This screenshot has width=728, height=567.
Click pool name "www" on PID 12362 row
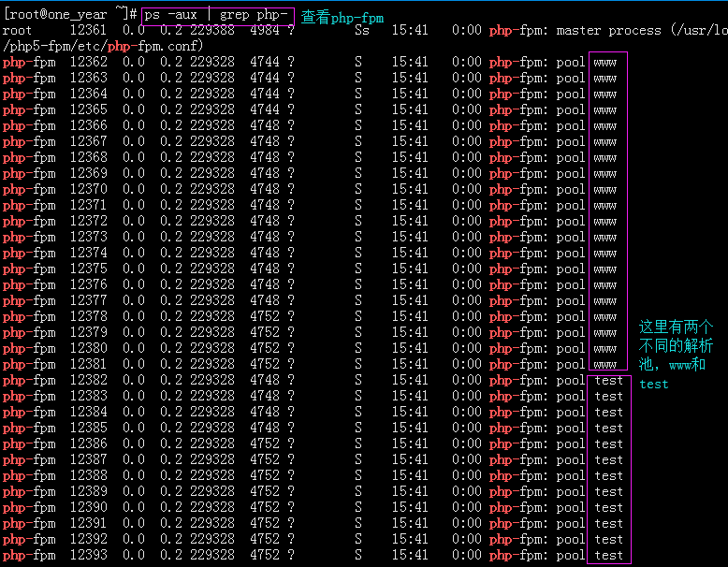pyautogui.click(x=605, y=63)
